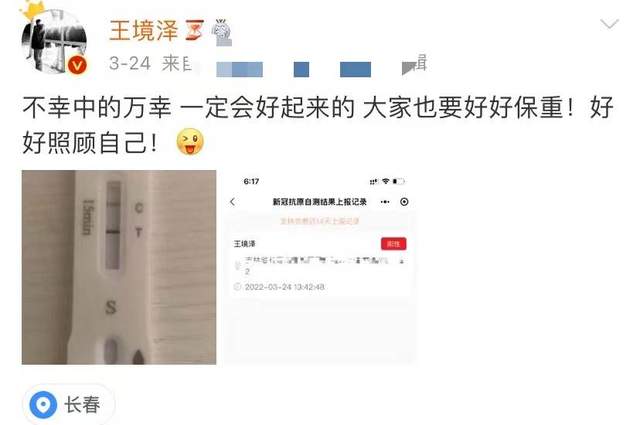Open 王境泽's profile avatar

(54, 41)
